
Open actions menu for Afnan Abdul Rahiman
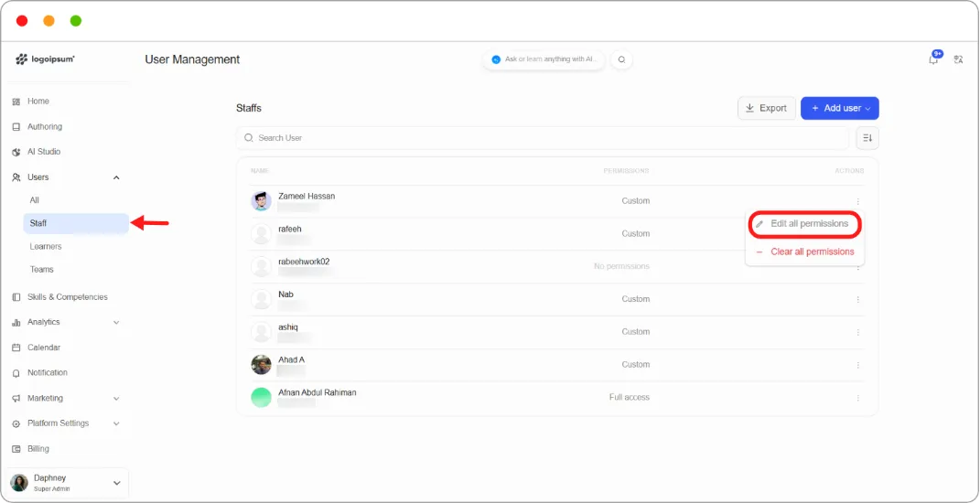(x=858, y=398)
